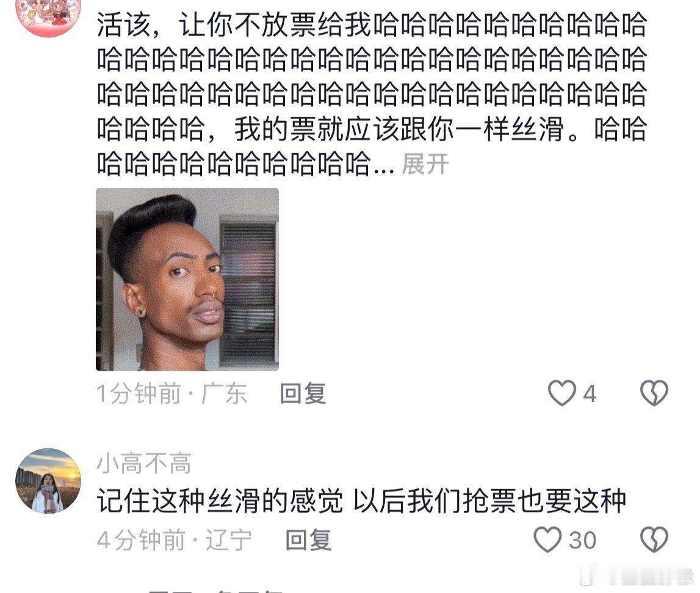View the attached side-profile photo
The width and height of the screenshot is (700, 593).
[187, 279]
